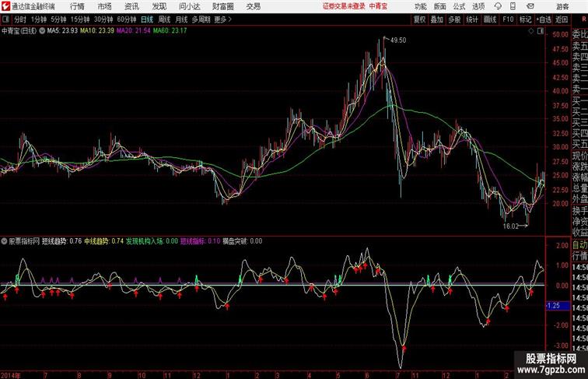Click the 叠加 toolbar button
Viewport: 588px width, 379px height.
point(437,19)
